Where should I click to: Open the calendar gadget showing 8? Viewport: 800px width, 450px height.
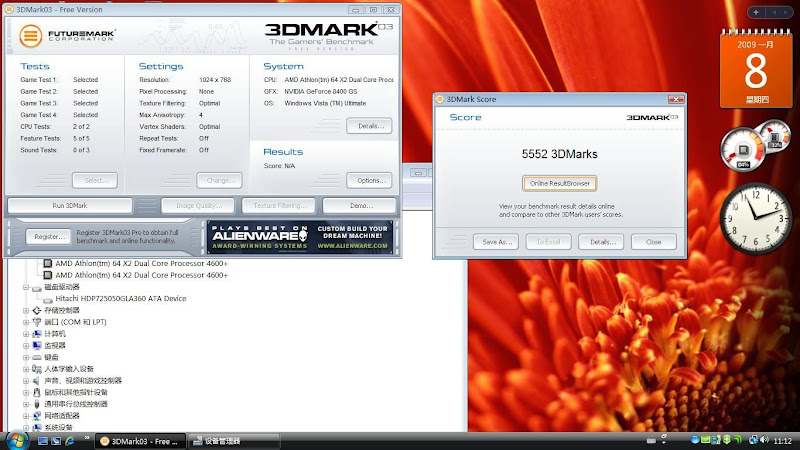coord(756,69)
